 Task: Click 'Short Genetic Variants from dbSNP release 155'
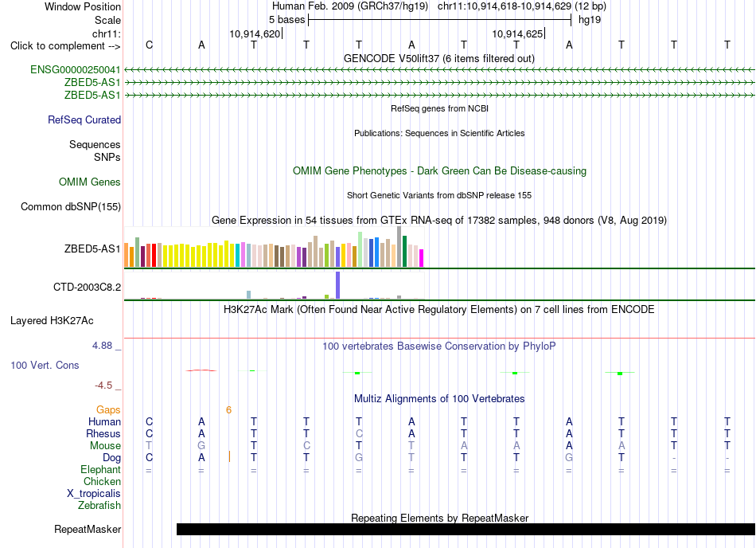(439, 195)
